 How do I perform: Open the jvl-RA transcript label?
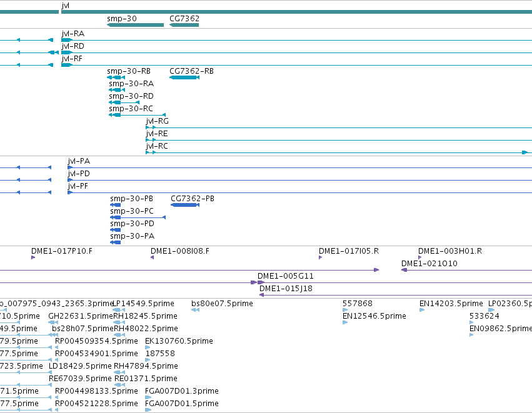(x=73, y=34)
